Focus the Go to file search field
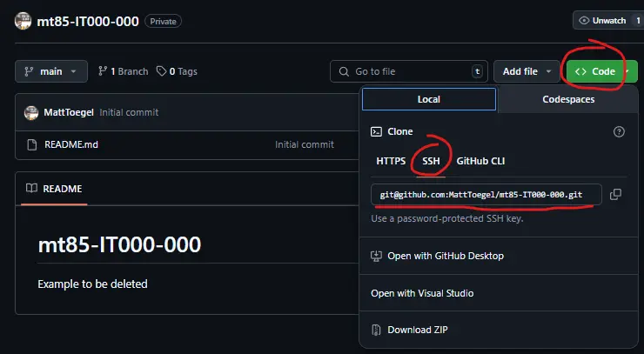This screenshot has height=354, width=644. click(x=409, y=71)
